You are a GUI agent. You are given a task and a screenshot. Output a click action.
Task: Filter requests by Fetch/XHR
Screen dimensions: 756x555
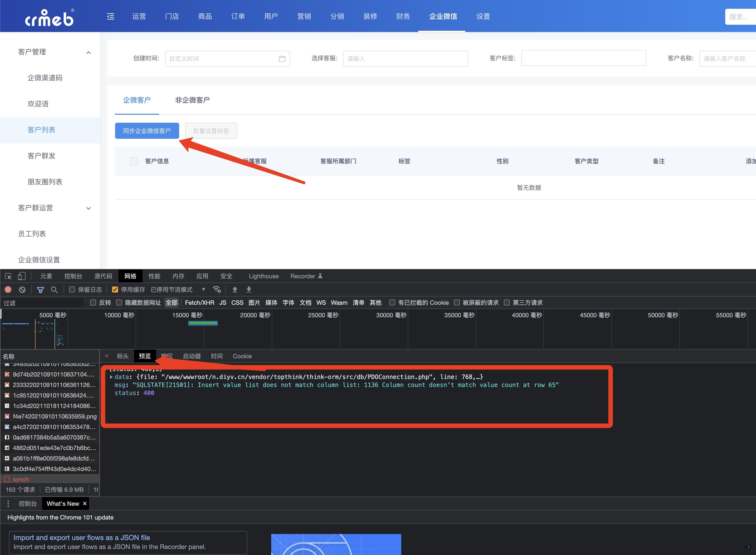coord(200,303)
